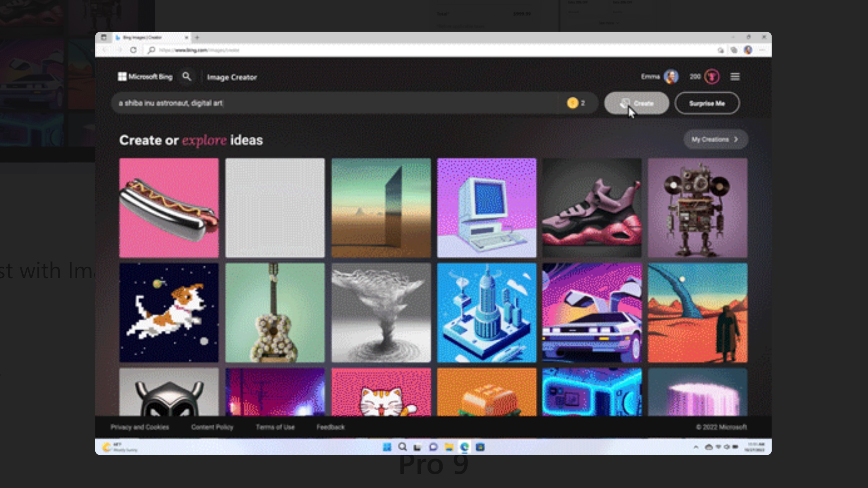Click the DeLorean car artwork thumbnail
This screenshot has height=488, width=868.
591,312
